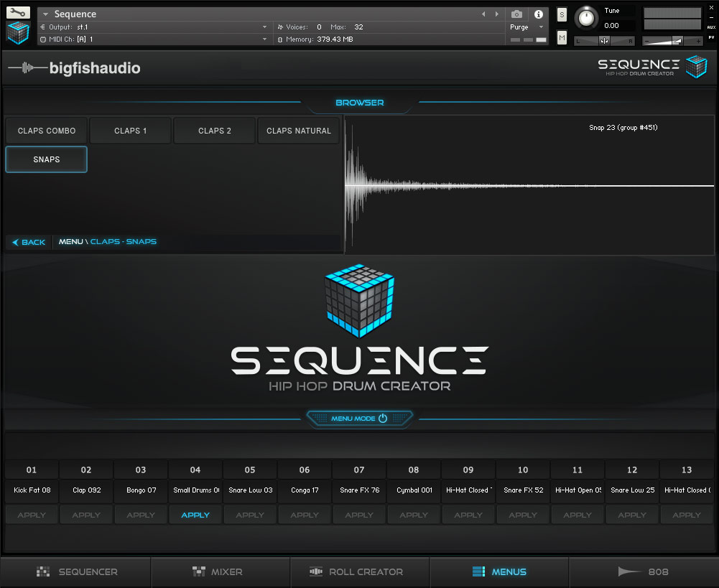
Task: Click CLAPS - SNAPS breadcrumb text
Action: coord(124,241)
